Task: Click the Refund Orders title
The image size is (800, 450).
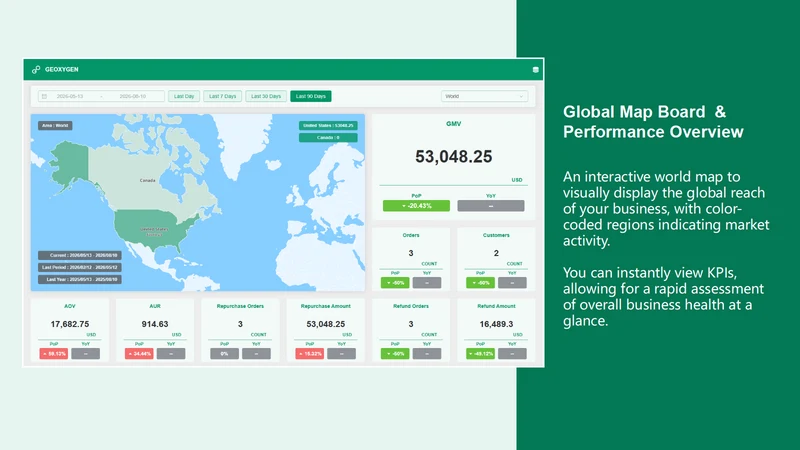Action: pos(411,306)
